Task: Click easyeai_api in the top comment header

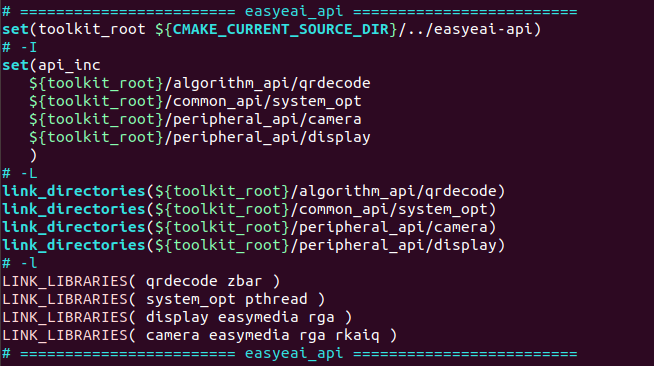Action: tap(294, 11)
